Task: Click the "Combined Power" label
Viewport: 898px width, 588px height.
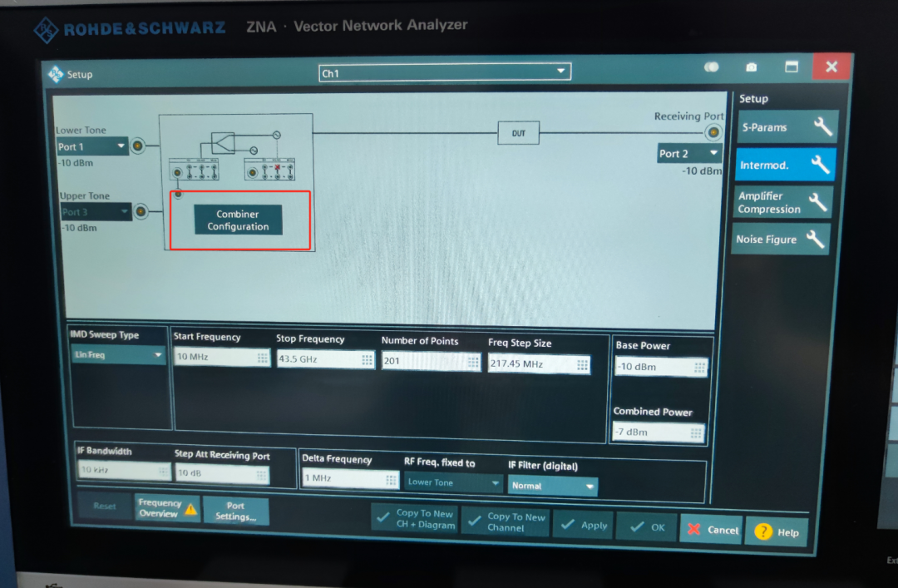Action: (653, 412)
